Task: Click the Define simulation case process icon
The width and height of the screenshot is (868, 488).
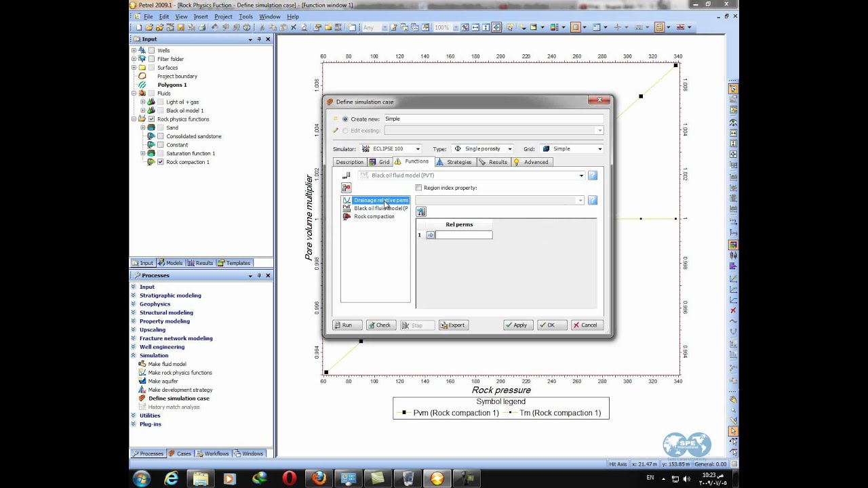Action: [x=142, y=399]
